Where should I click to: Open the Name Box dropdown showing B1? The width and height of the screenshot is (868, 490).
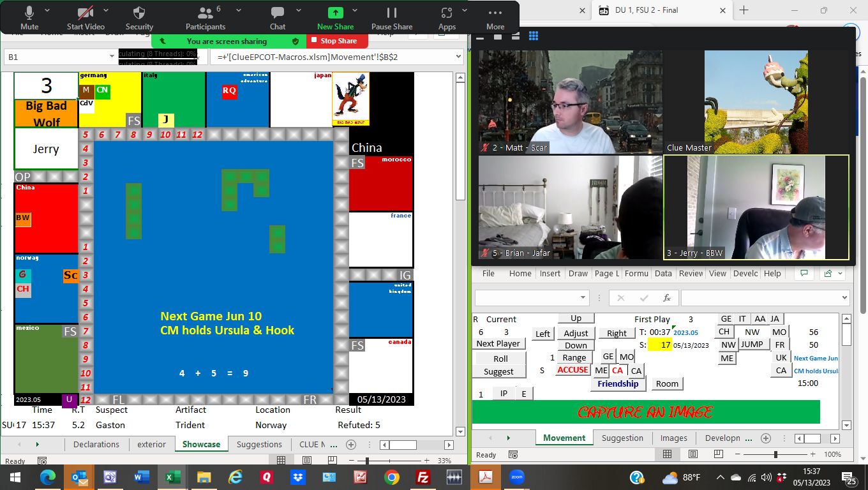[112, 57]
